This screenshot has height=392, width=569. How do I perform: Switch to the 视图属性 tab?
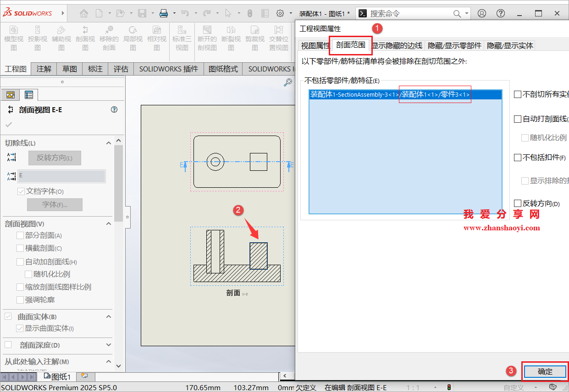pyautogui.click(x=315, y=45)
